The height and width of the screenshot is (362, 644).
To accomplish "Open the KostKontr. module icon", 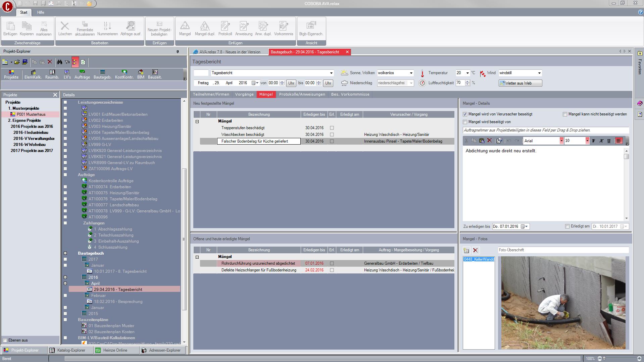I will (124, 74).
